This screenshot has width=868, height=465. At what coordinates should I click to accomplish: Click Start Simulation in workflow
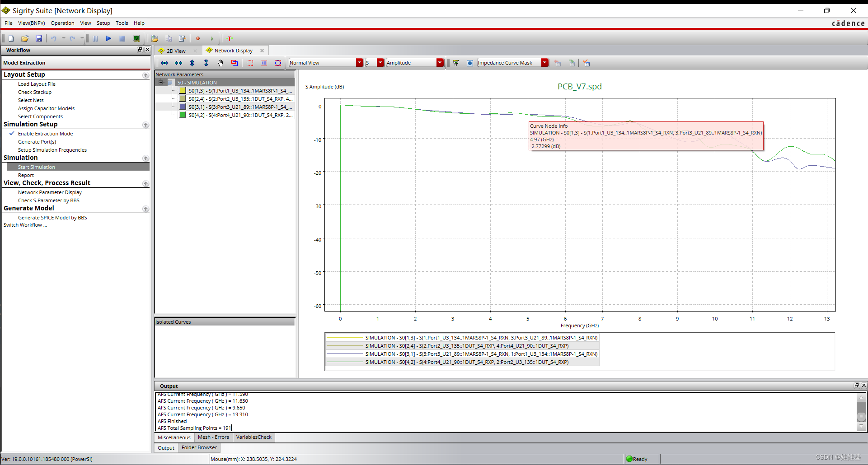pyautogui.click(x=37, y=167)
